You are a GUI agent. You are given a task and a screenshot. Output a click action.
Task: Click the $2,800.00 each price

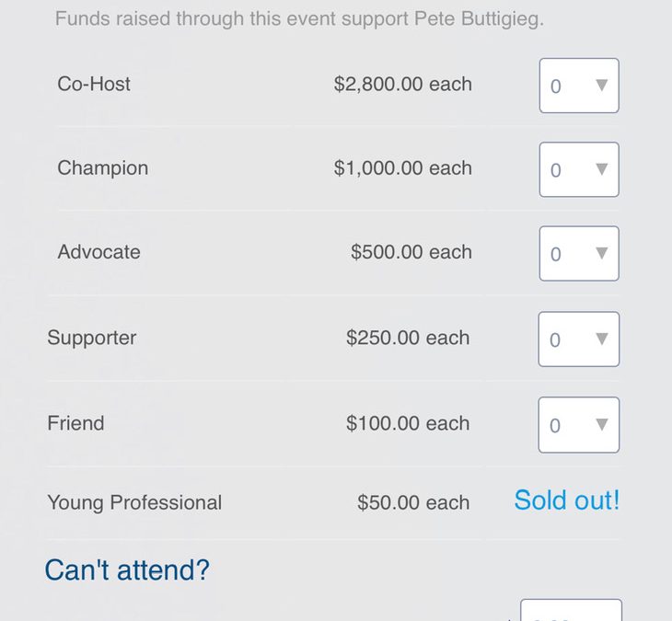coord(402,84)
